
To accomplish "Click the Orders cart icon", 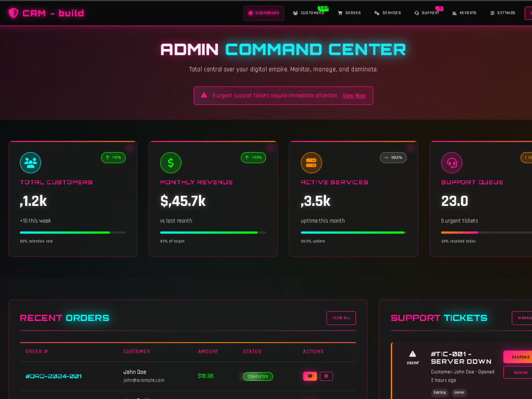I will click(x=340, y=13).
